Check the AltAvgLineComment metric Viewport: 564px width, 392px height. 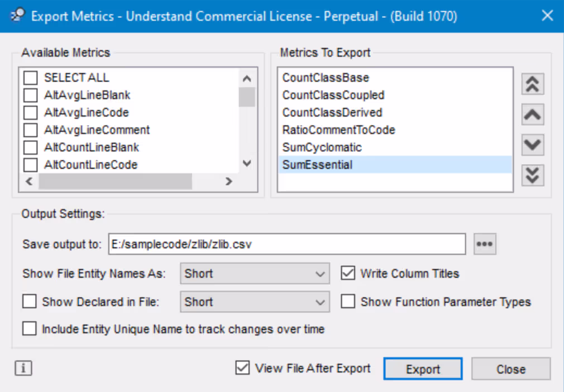pos(30,130)
